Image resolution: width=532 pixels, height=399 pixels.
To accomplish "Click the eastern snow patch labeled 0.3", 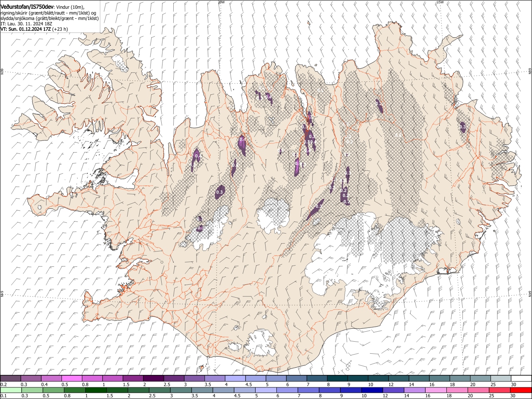I will tap(463, 127).
